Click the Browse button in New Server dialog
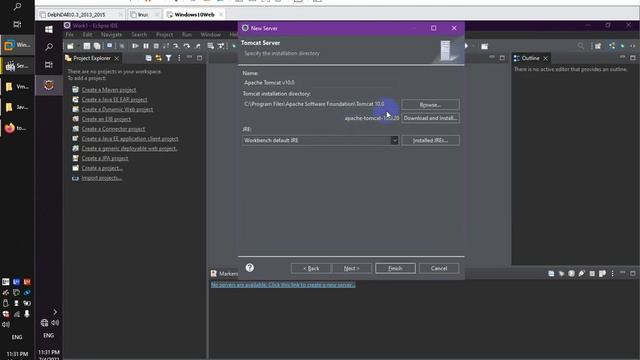Viewport: 640px width, 360px height. (x=430, y=104)
